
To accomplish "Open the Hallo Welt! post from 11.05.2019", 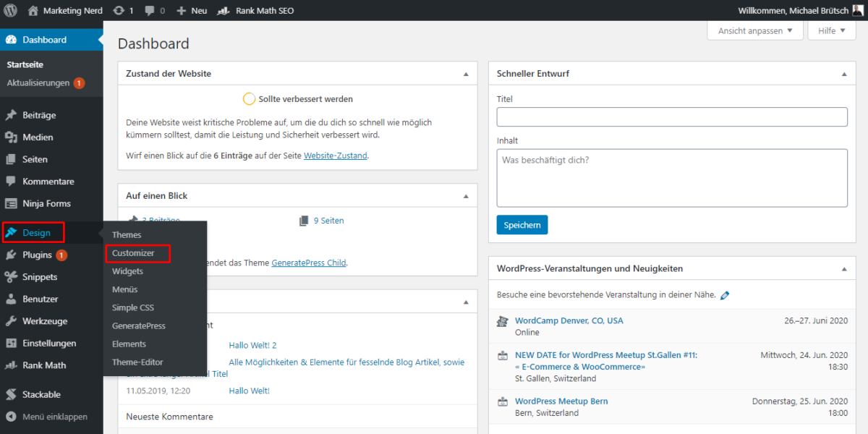I will tap(249, 391).
